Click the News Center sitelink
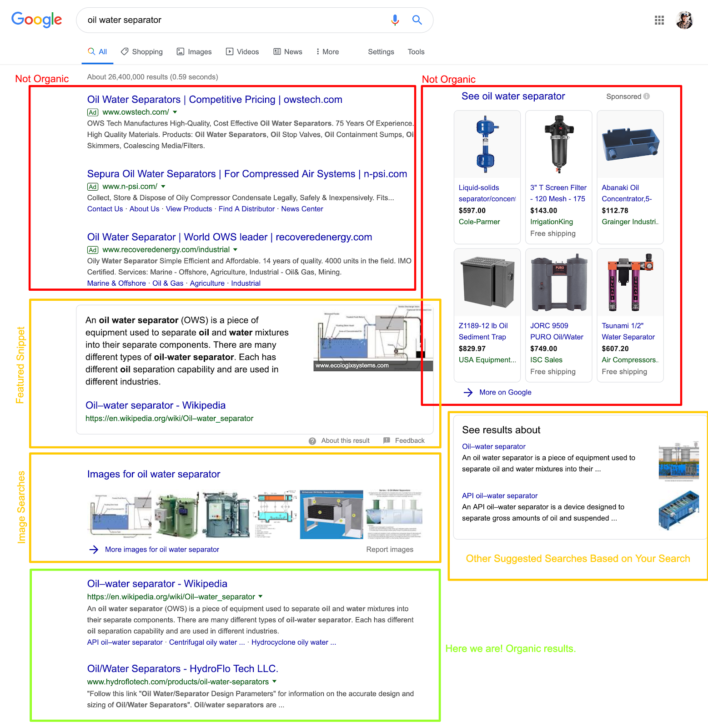The image size is (708, 728). (302, 209)
